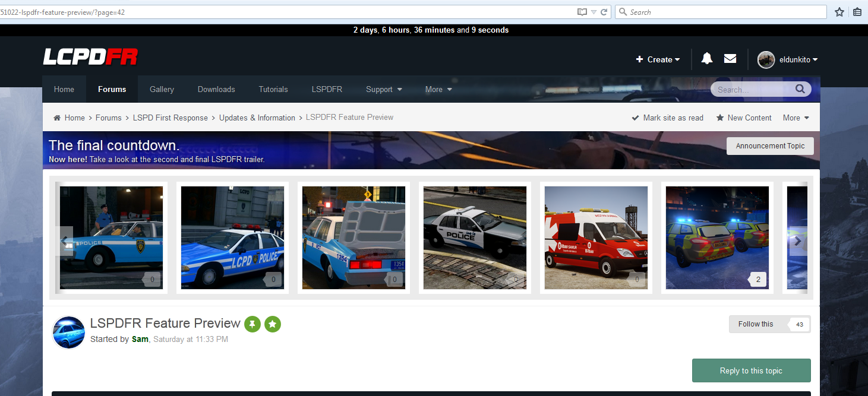The width and height of the screenshot is (868, 396).
Task: Open address bar history dropdown arrow
Action: pyautogui.click(x=594, y=12)
